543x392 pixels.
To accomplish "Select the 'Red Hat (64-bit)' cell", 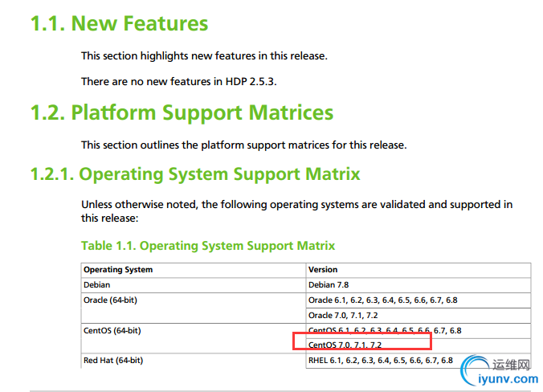I will point(194,361).
